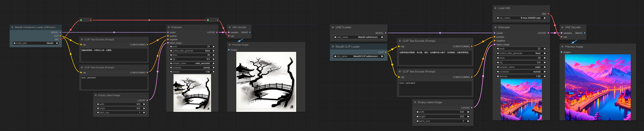Click the right arrow next to MiaoBi.safetensors
The height and width of the screenshot is (131, 644).
[x=382, y=37]
